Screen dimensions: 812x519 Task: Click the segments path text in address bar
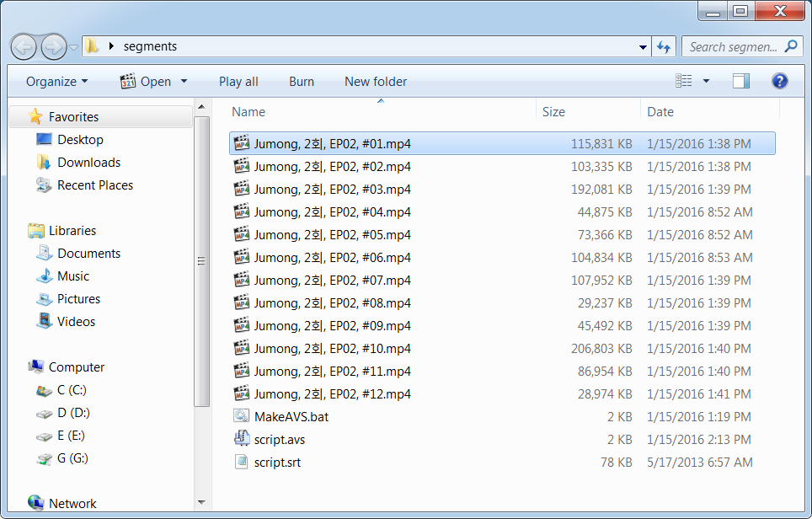[150, 46]
